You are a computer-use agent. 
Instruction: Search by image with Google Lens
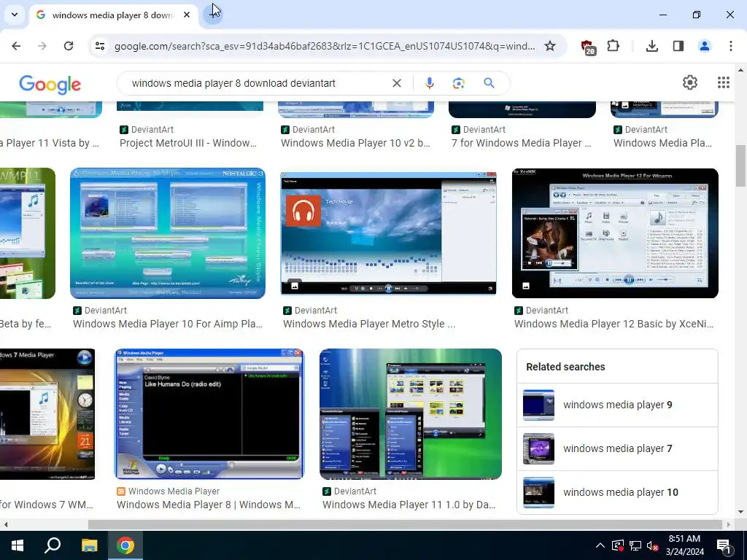pyautogui.click(x=458, y=83)
